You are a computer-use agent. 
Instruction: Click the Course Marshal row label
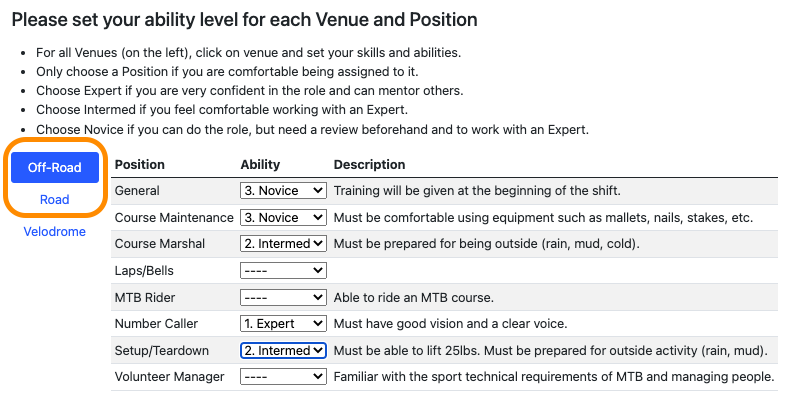pyautogui.click(x=159, y=243)
